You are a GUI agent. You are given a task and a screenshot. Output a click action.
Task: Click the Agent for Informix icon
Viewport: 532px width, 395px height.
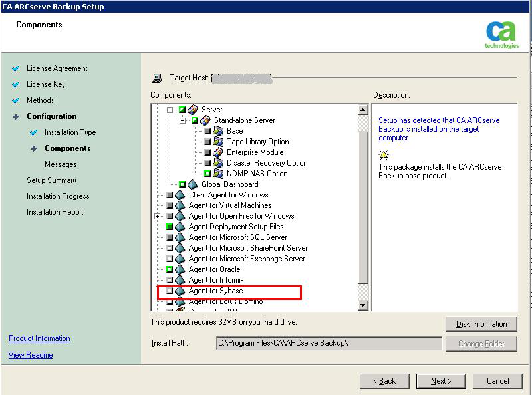pos(180,280)
